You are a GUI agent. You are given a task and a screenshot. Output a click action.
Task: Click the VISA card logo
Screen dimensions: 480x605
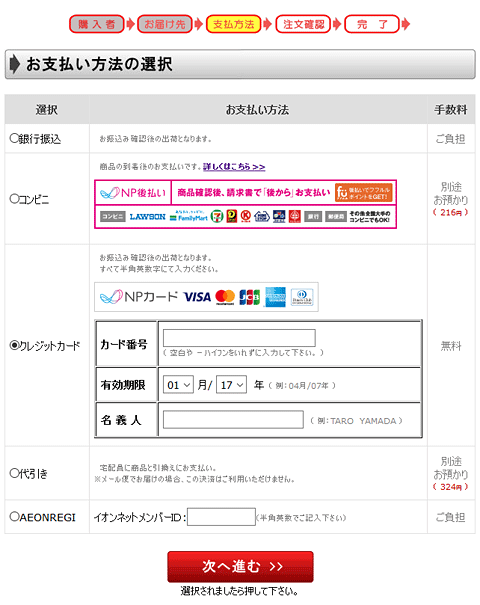coord(197,297)
